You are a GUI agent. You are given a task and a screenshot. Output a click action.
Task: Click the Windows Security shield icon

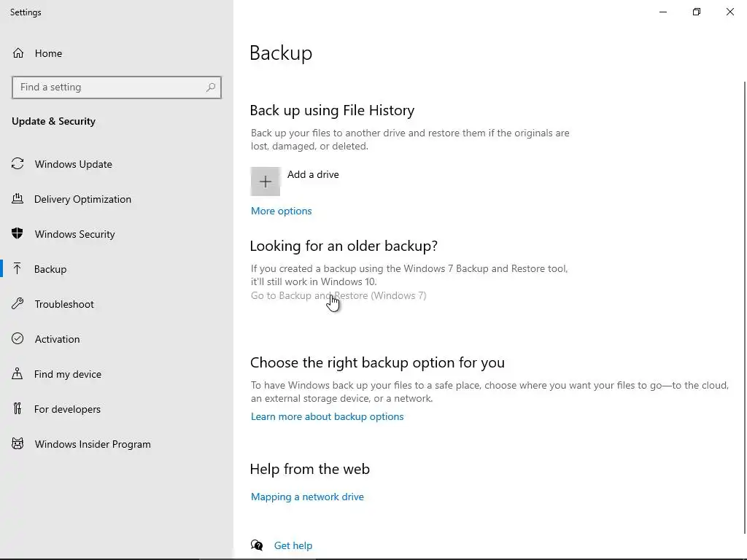click(x=18, y=234)
